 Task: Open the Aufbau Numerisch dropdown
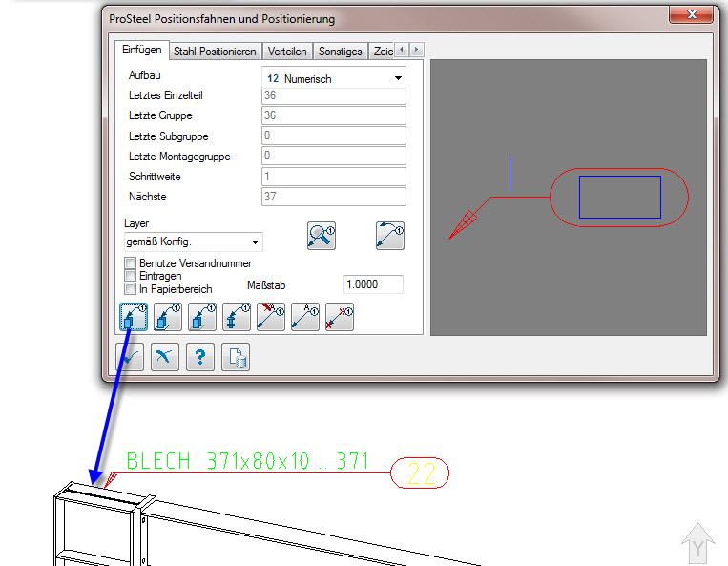pos(334,78)
